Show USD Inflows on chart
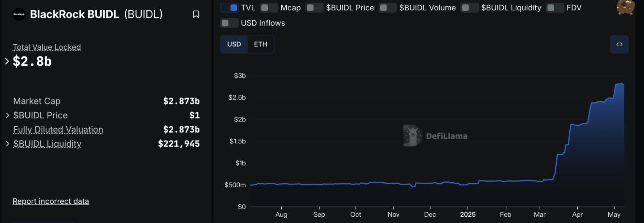The image size is (644, 223). pyautogui.click(x=229, y=23)
